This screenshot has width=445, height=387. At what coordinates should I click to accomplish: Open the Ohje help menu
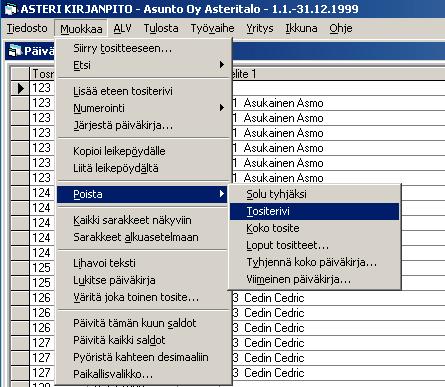click(x=341, y=28)
